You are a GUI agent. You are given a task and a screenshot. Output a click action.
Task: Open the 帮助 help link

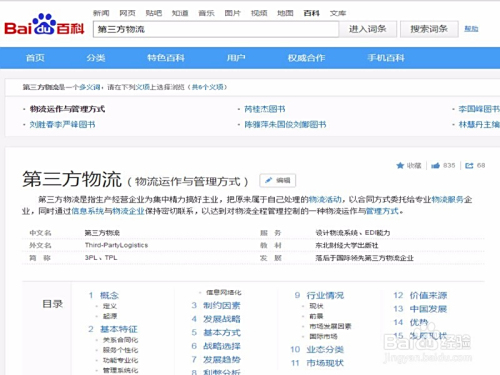coord(471,29)
